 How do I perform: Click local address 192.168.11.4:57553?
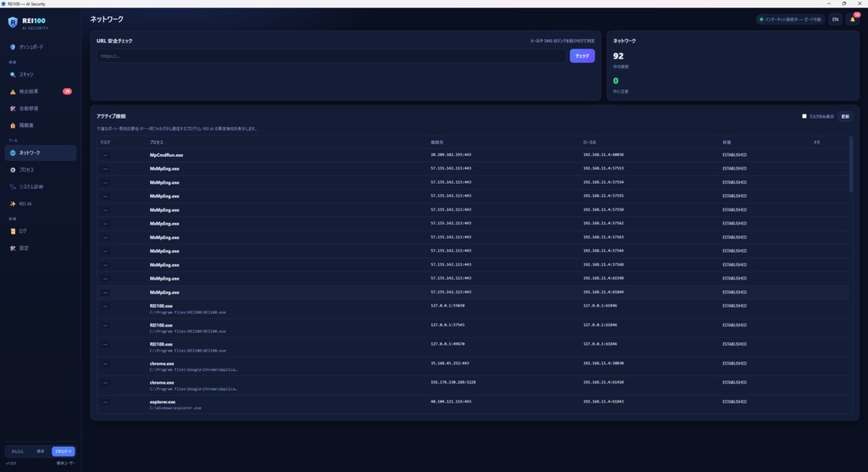[x=603, y=169]
